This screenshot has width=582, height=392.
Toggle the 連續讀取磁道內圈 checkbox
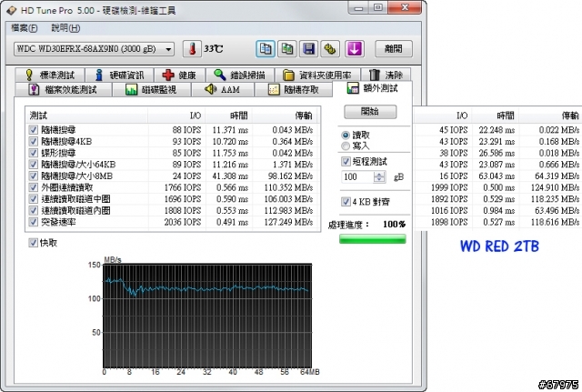[x=33, y=210]
